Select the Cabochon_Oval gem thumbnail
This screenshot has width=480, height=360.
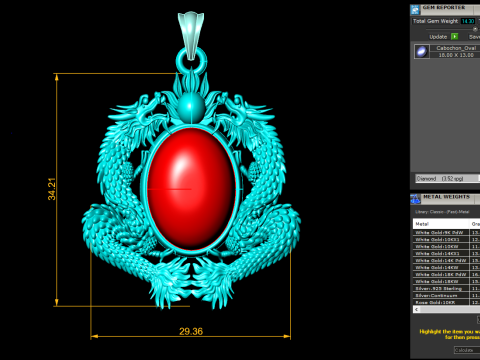422,52
